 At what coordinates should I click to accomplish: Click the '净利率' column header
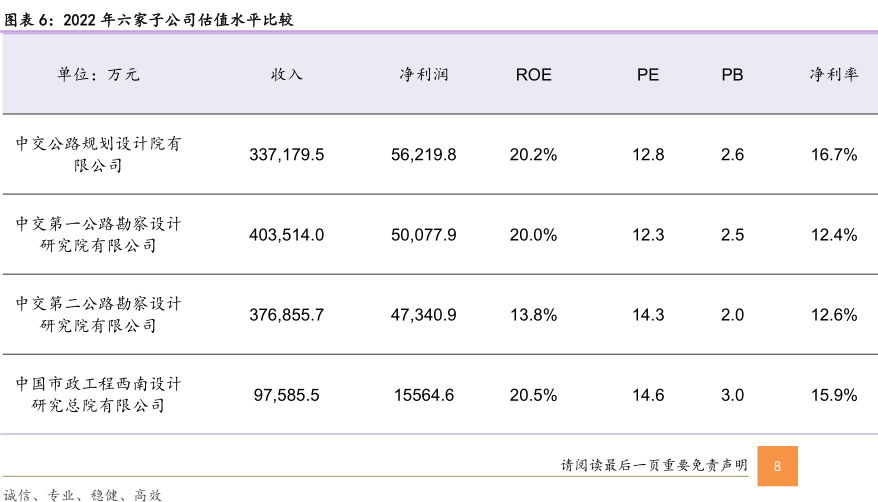tap(834, 75)
